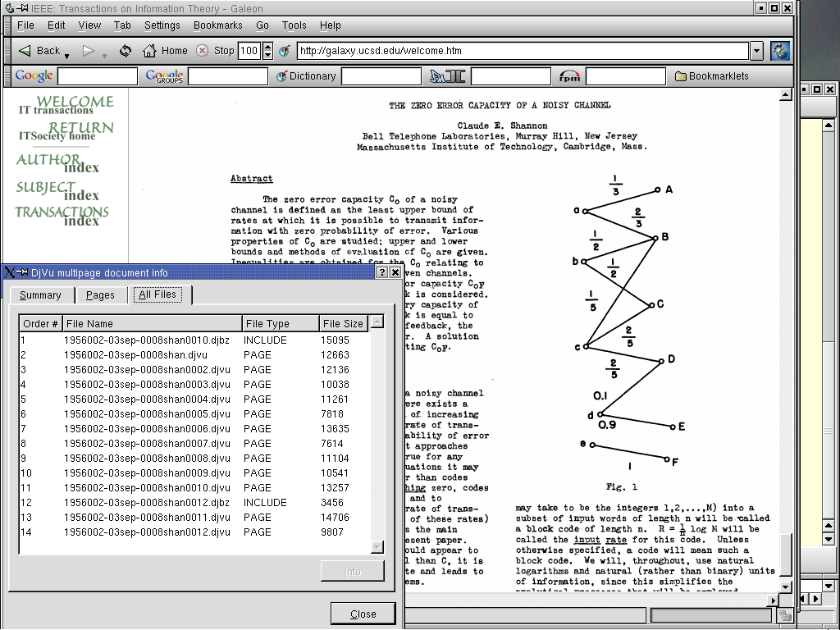Sort by Order # column header

click(41, 323)
